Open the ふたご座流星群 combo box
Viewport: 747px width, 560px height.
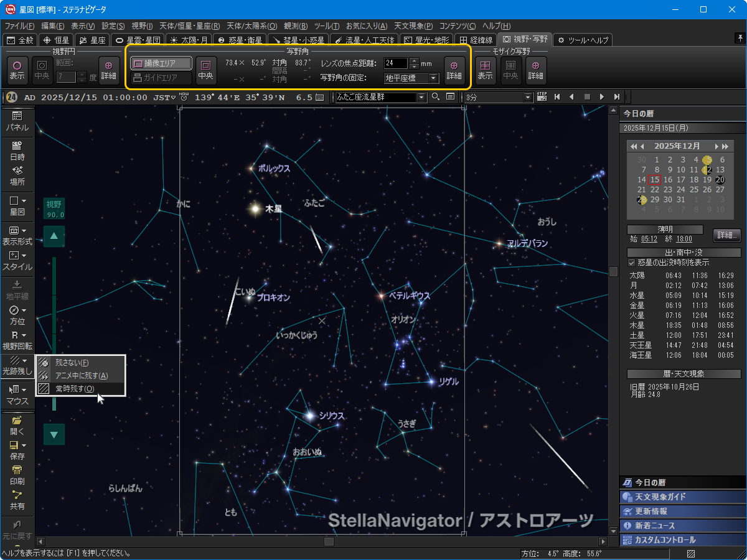[x=422, y=97]
